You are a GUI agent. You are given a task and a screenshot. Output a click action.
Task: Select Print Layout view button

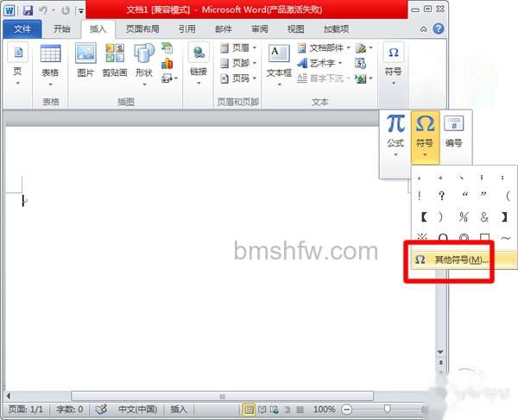[x=249, y=410]
